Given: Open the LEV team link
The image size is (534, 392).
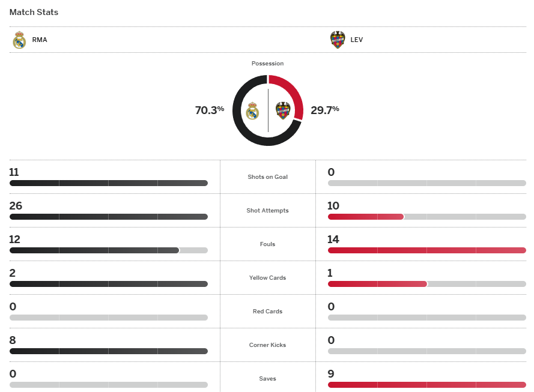Looking at the screenshot, I should pos(357,40).
